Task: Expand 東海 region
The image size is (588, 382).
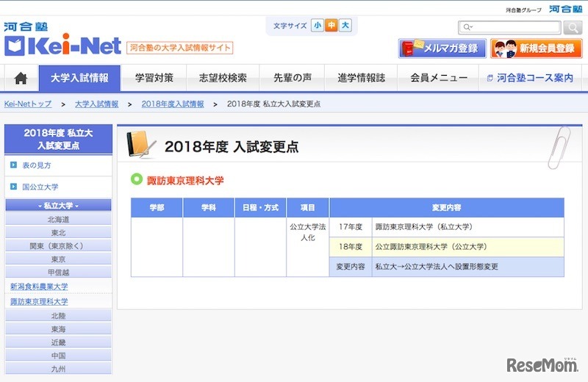Action: tap(59, 329)
